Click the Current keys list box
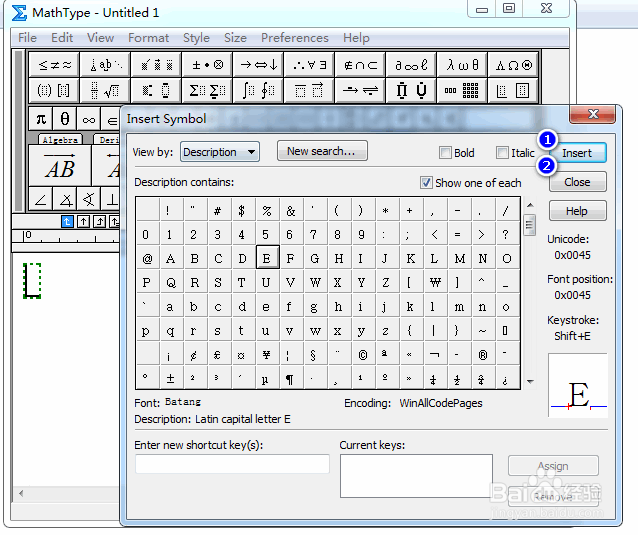The height and width of the screenshot is (535, 638). point(416,476)
